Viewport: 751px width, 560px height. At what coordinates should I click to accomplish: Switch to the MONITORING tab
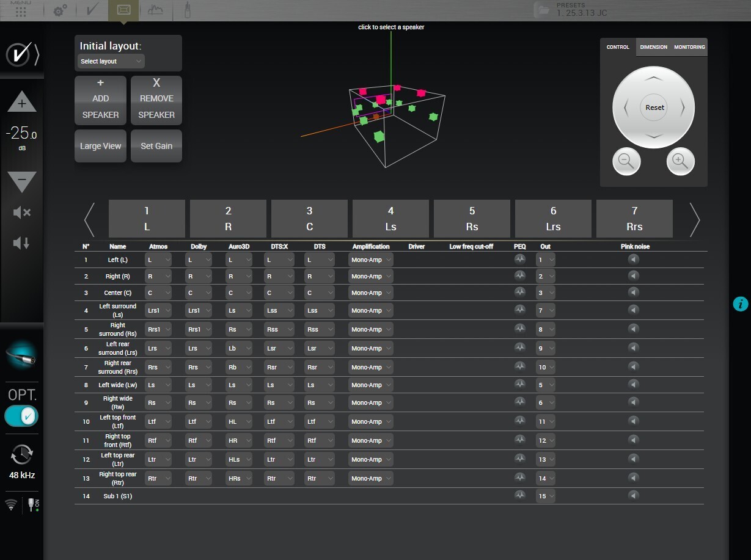click(689, 47)
